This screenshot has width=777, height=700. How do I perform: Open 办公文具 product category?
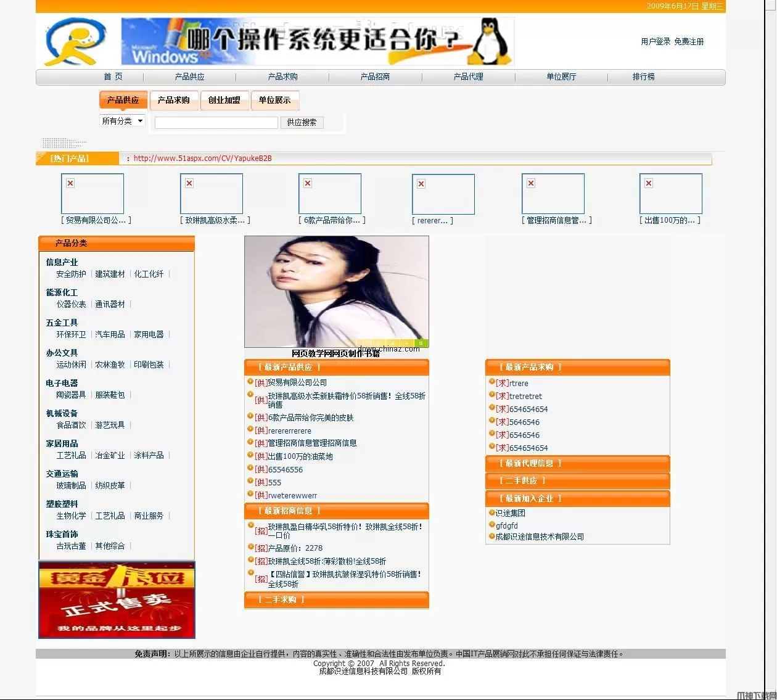pyautogui.click(x=62, y=353)
